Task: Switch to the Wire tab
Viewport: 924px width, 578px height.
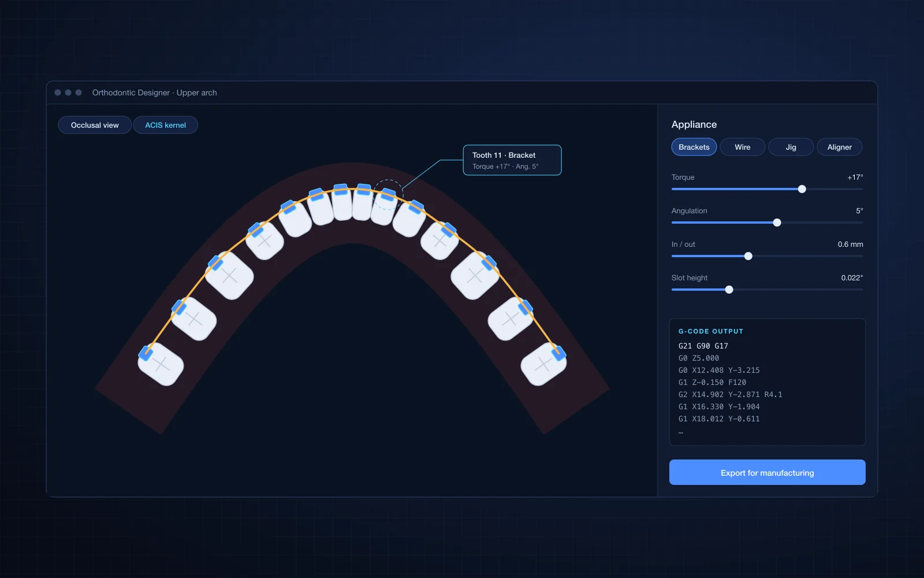Action: (x=743, y=147)
